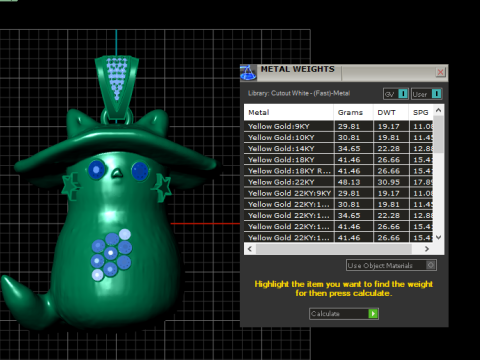Screen dimensions: 480x360
Task: Click the Metal column header
Action: (289, 112)
